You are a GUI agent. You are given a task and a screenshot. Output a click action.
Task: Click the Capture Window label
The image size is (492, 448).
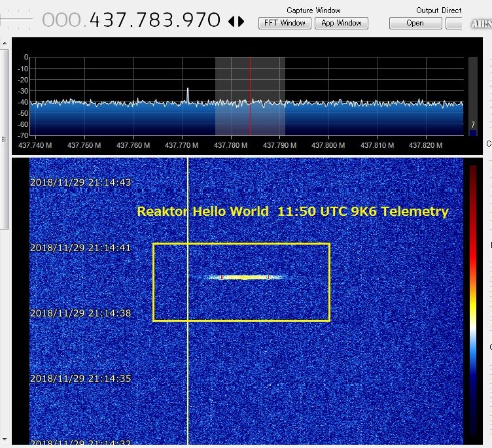313,10
